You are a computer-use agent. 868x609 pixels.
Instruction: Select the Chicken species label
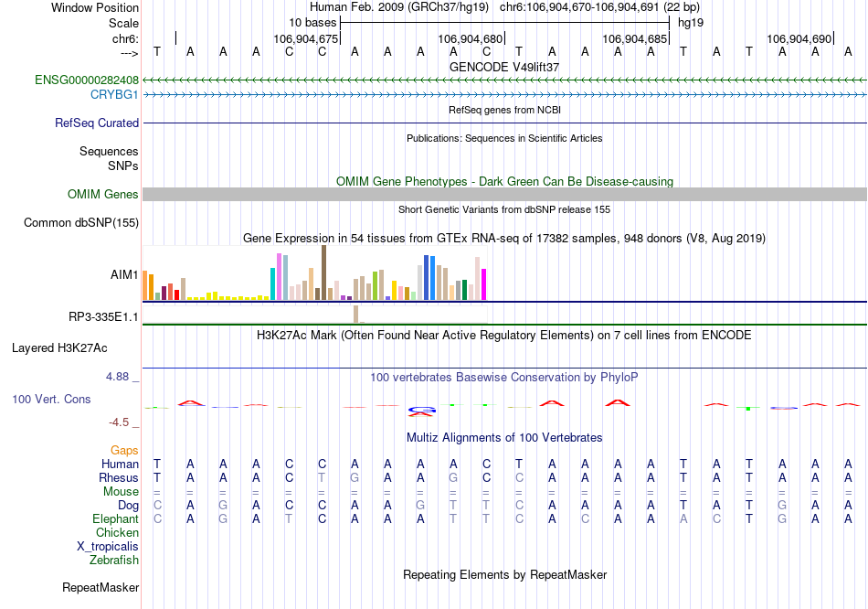tap(117, 532)
